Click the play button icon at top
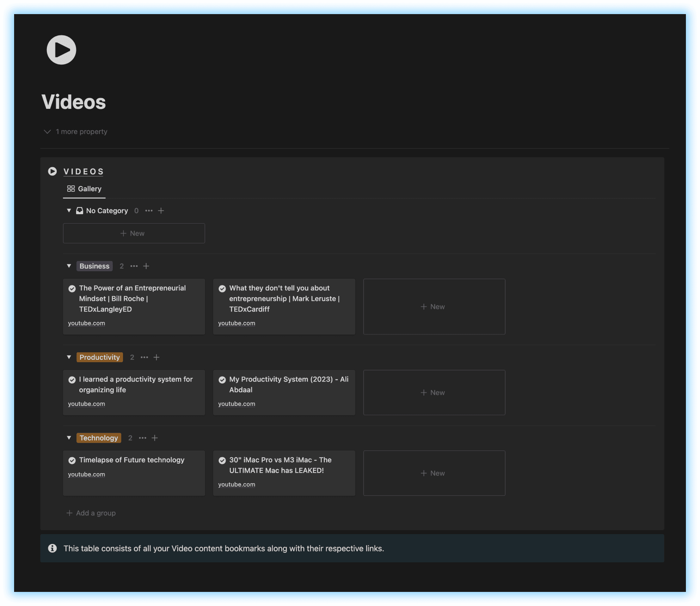Screen dimensions: 700x606 pyautogui.click(x=61, y=49)
